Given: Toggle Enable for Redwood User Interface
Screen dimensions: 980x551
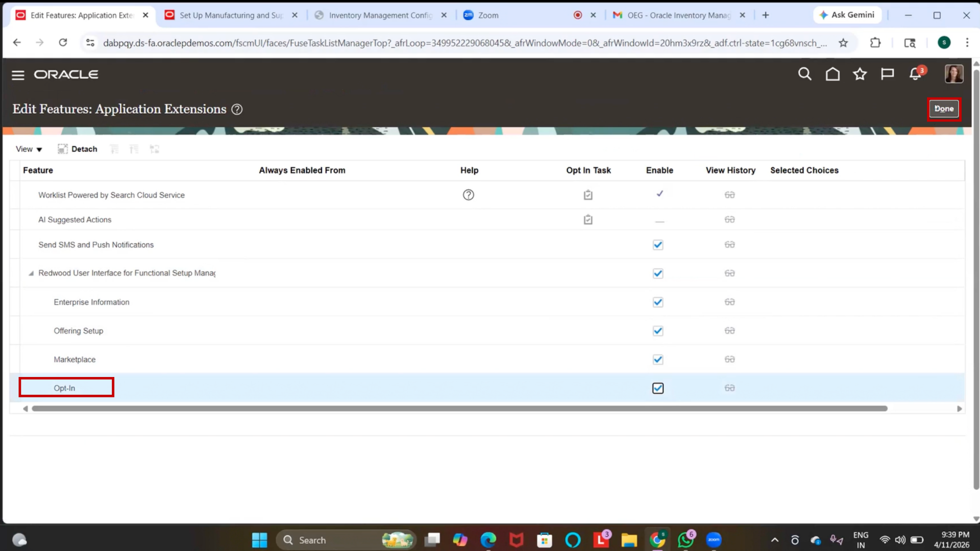Looking at the screenshot, I should pos(658,273).
